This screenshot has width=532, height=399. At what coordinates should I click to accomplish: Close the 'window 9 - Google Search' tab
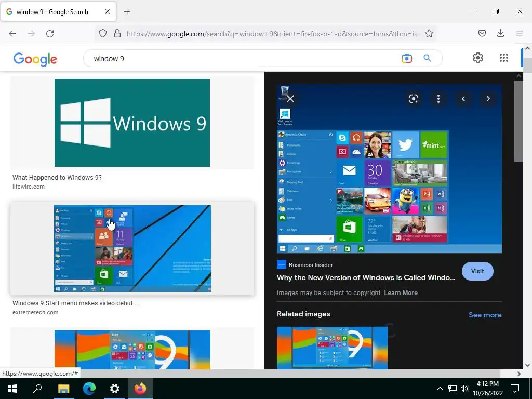coord(108,11)
